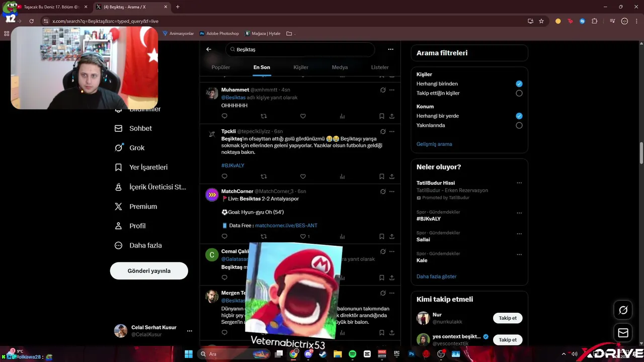644x362 pixels.
Task: Go back with the search page arrow
Action: click(x=209, y=49)
